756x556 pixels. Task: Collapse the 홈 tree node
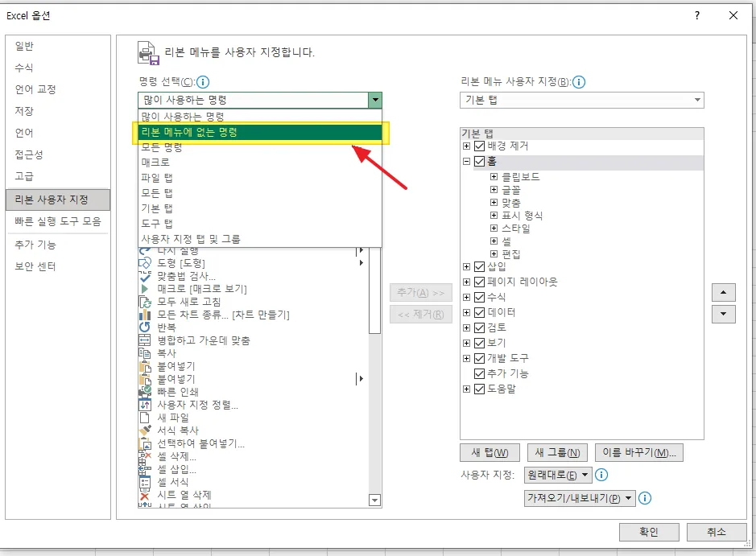(x=466, y=161)
